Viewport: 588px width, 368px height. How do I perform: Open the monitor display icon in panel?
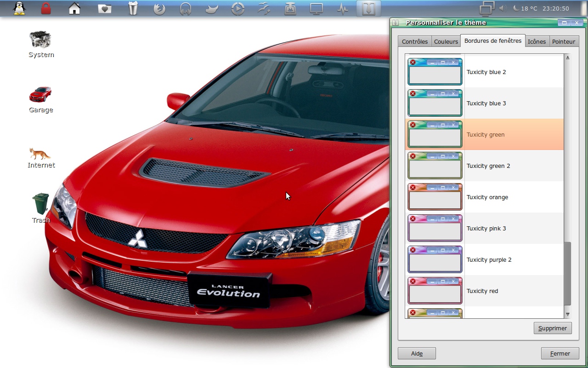[317, 9]
